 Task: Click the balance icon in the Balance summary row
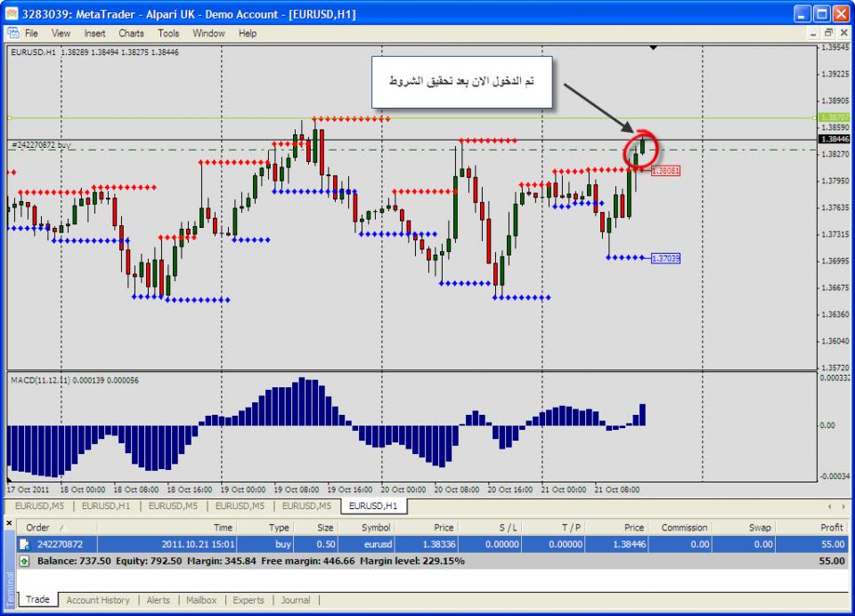click(x=24, y=562)
